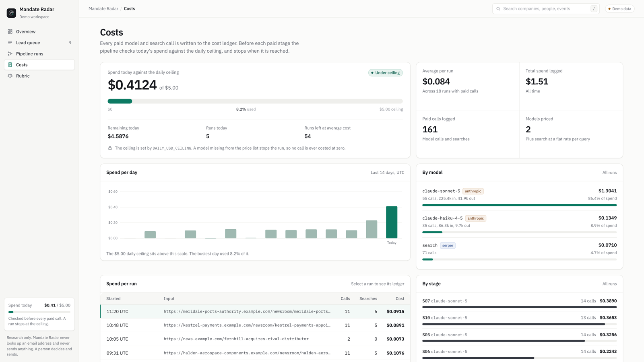Click the Overview grid icon in sidebar
644x362 pixels.
[x=10, y=31]
